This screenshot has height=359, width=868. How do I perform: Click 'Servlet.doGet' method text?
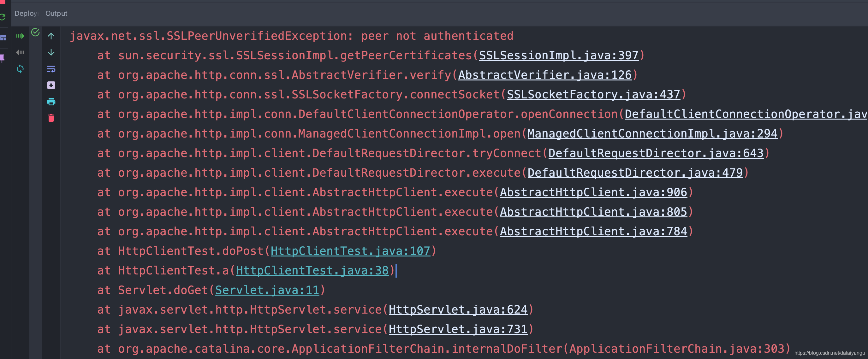coord(163,290)
